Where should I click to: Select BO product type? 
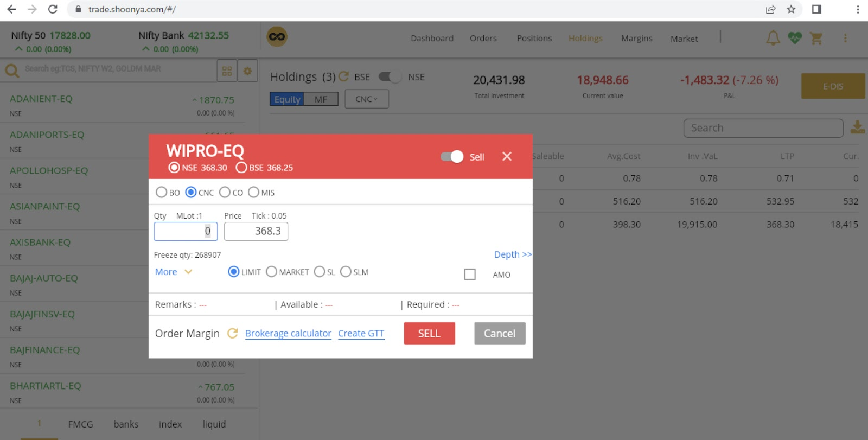pyautogui.click(x=161, y=192)
